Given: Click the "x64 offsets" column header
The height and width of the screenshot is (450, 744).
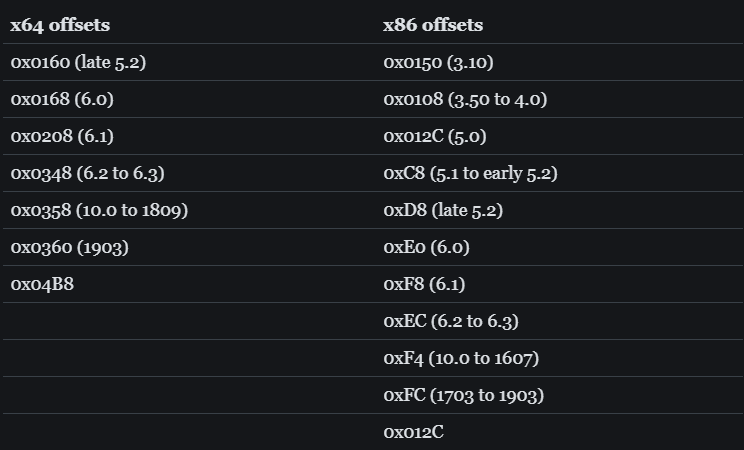Looking at the screenshot, I should tap(60, 25).
